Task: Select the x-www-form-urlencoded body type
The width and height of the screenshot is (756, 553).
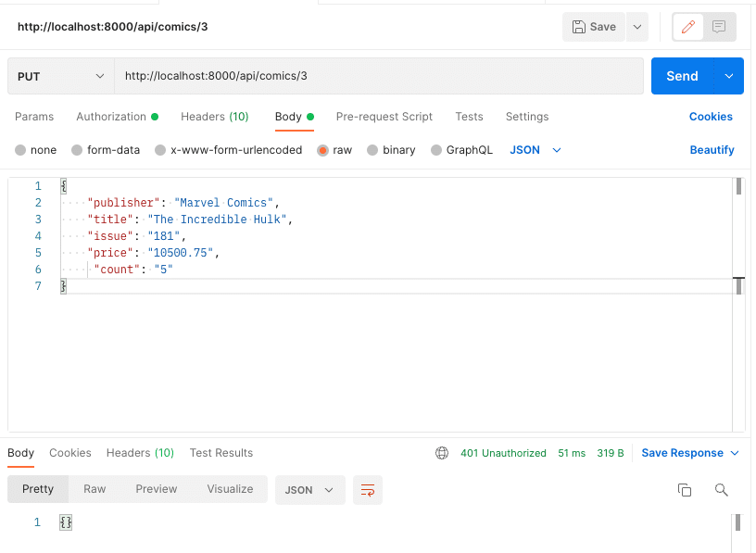Action: tap(229, 150)
